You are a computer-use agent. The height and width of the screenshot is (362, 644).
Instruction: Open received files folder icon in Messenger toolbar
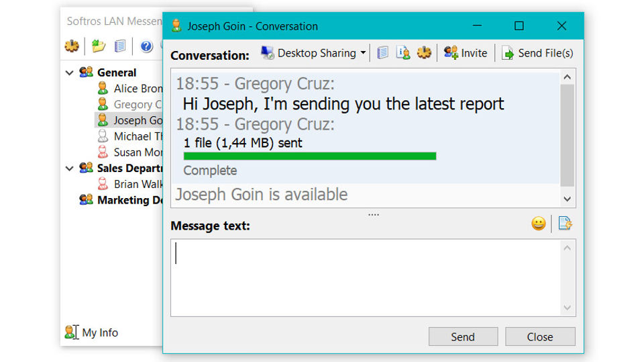(98, 46)
